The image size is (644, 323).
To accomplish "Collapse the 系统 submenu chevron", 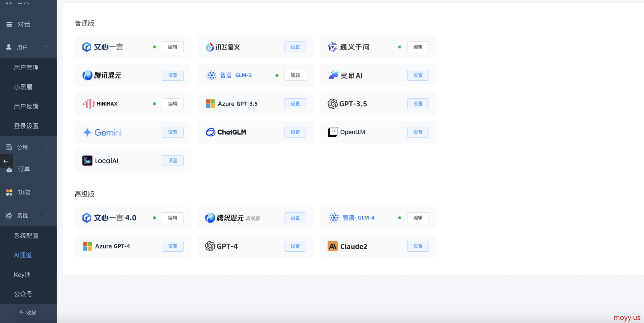I will (x=47, y=215).
